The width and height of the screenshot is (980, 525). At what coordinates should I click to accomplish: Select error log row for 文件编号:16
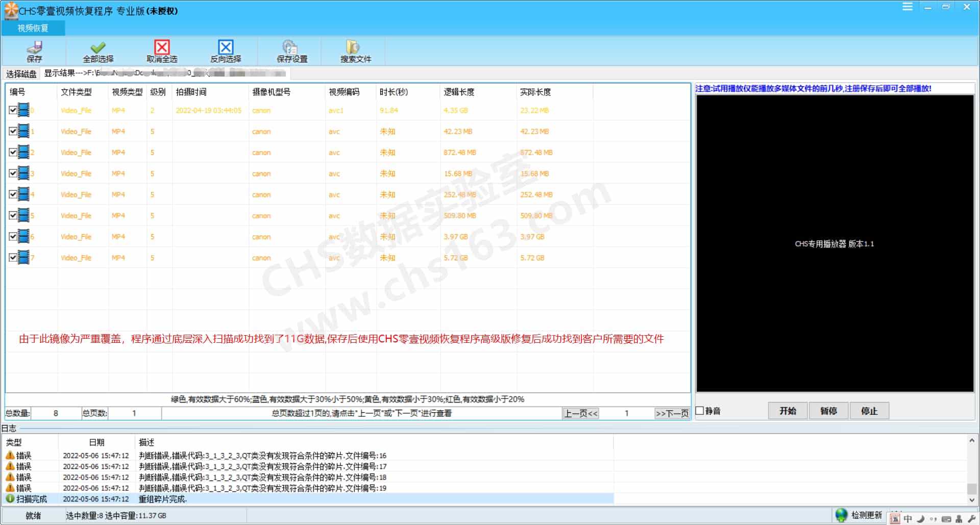click(x=308, y=456)
